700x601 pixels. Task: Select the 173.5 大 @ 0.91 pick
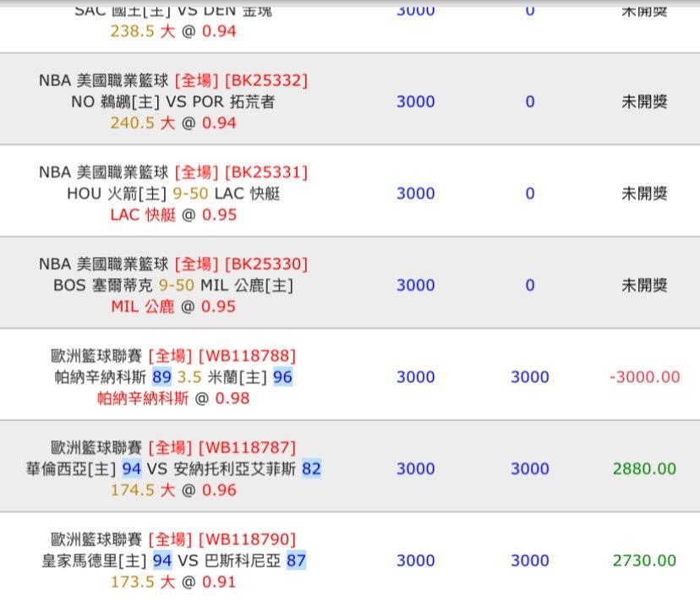(173, 582)
